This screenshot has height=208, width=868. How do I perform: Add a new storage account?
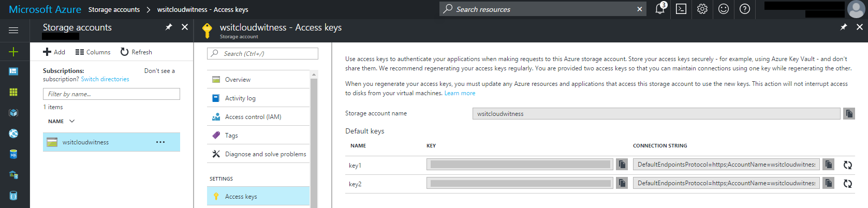click(54, 52)
